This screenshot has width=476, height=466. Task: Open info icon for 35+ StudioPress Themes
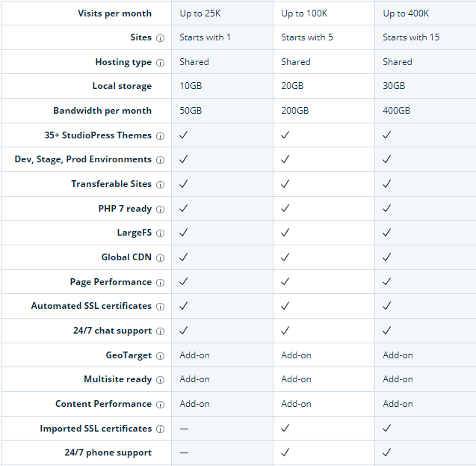point(160,136)
